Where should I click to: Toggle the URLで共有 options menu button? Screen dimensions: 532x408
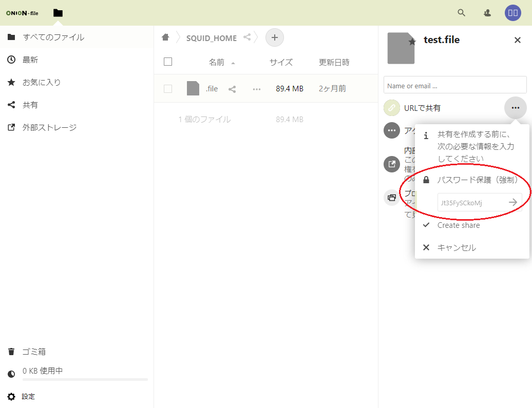pos(515,108)
